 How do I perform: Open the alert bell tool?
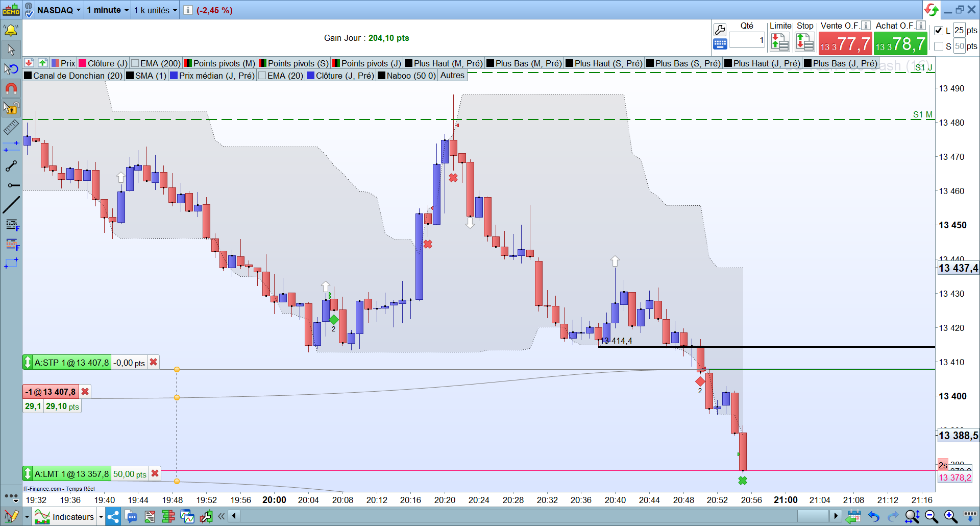coord(11,31)
